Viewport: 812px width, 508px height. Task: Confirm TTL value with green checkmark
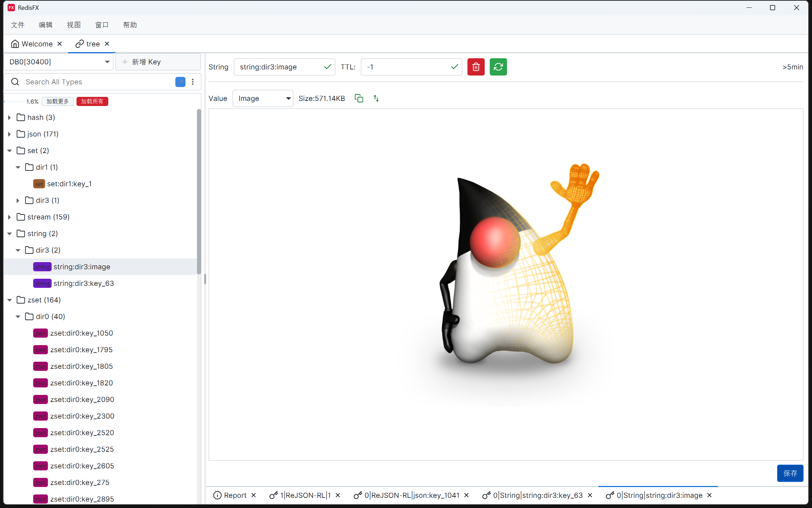point(454,67)
